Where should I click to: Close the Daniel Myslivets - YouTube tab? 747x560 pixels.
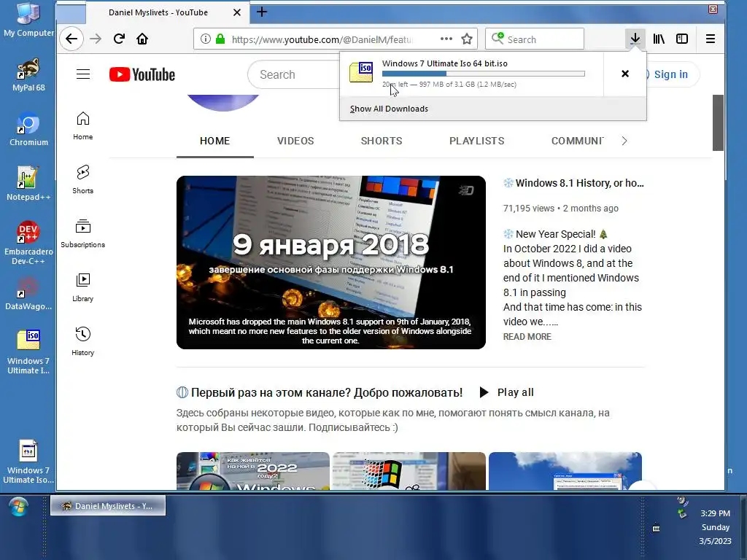(237, 12)
